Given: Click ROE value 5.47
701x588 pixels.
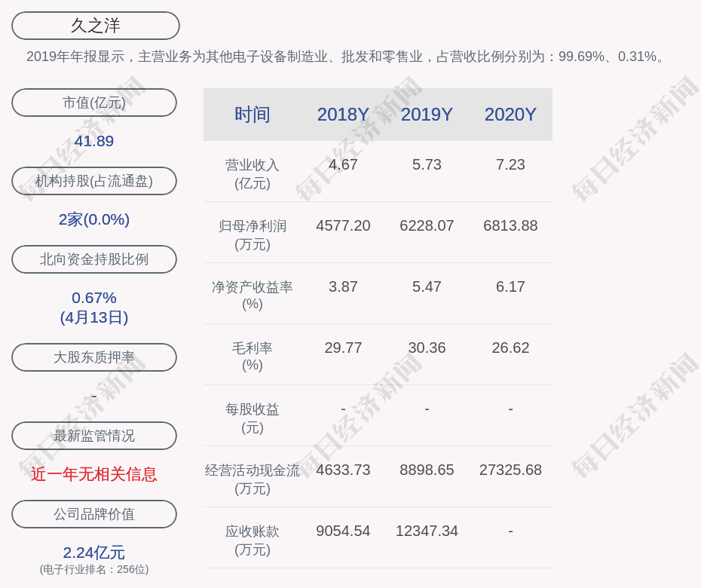Looking at the screenshot, I should [x=427, y=286].
